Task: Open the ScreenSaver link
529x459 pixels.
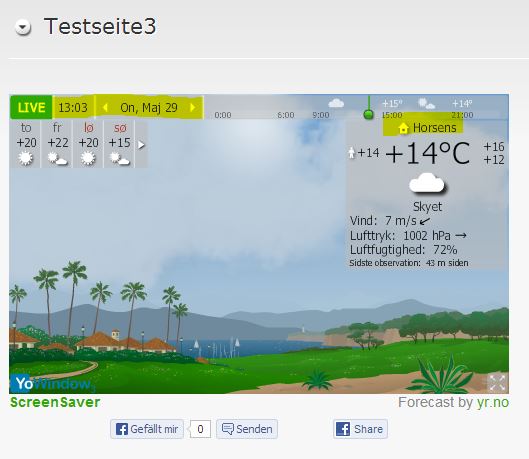Action: point(55,402)
